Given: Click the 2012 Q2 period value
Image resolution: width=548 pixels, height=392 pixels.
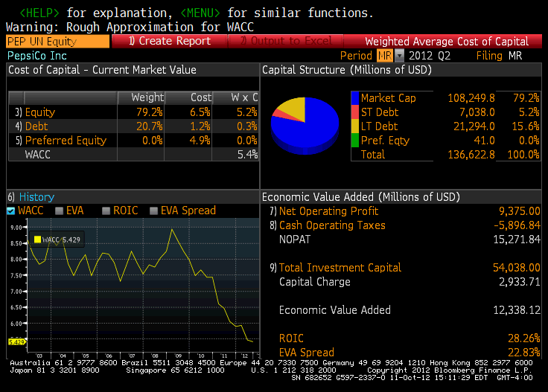Looking at the screenshot, I should 430,56.
